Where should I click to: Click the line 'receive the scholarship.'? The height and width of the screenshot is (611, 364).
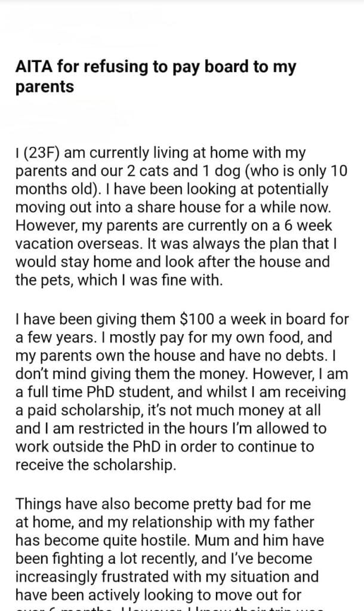point(95,465)
